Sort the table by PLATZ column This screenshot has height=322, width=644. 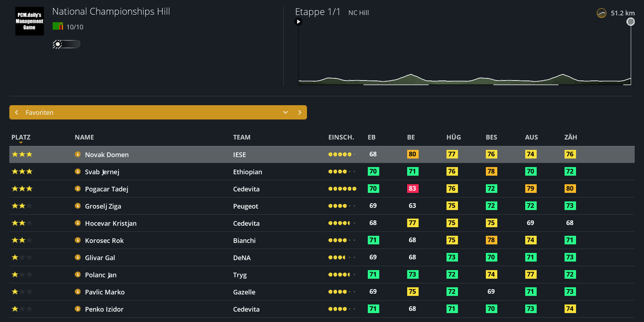[21, 137]
